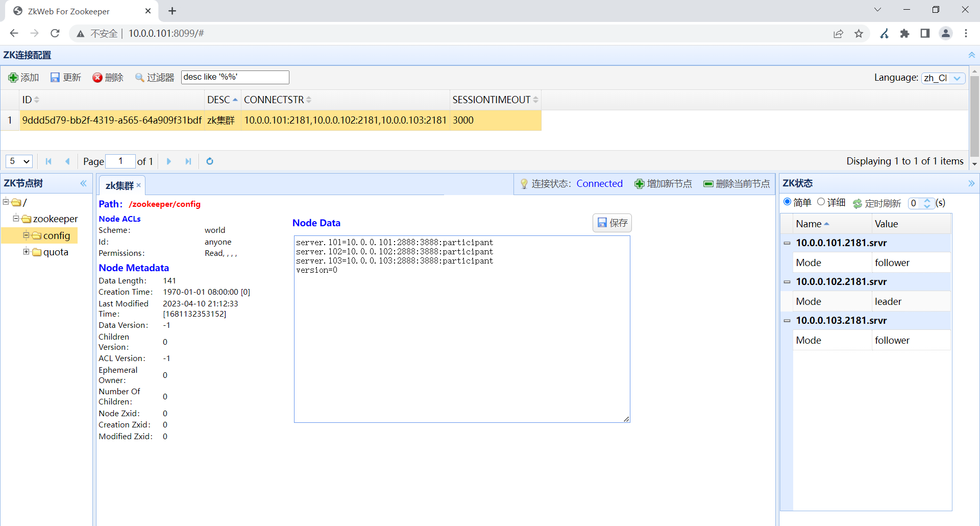Save the node data (保存)
980x526 pixels.
tap(612, 223)
